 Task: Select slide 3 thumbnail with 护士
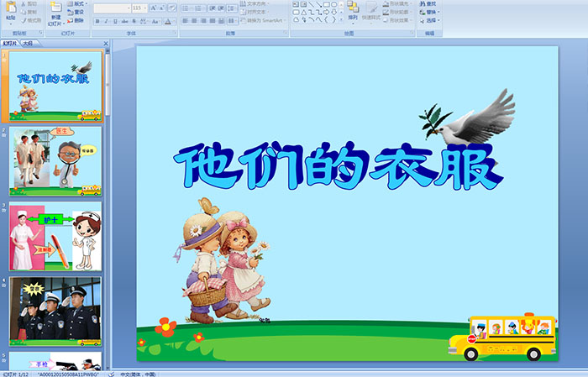click(x=55, y=236)
